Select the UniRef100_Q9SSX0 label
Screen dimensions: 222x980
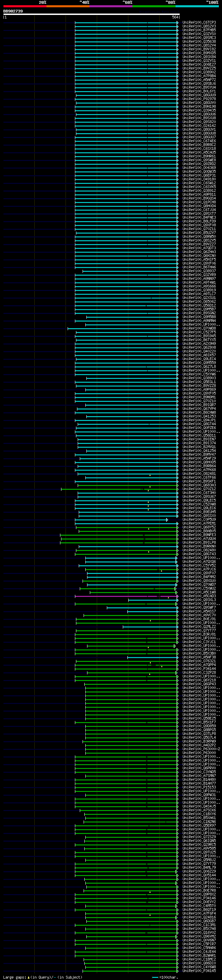[199, 516]
